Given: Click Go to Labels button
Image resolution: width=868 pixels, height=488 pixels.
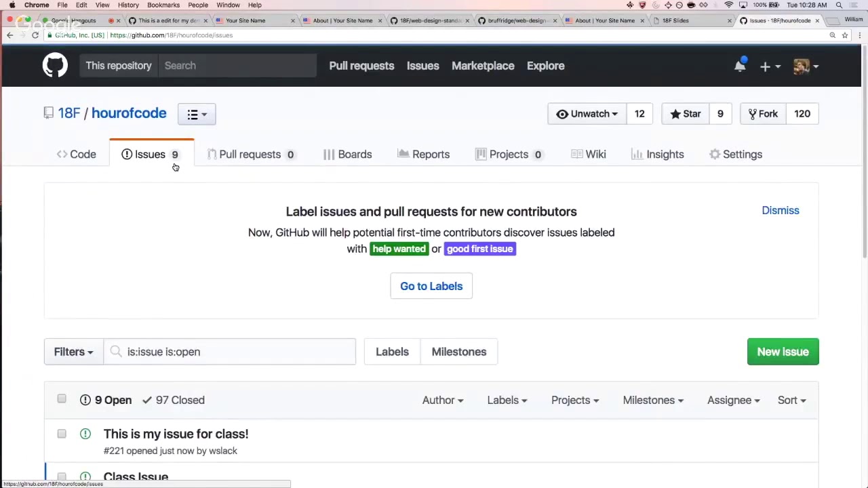Looking at the screenshot, I should tap(431, 286).
